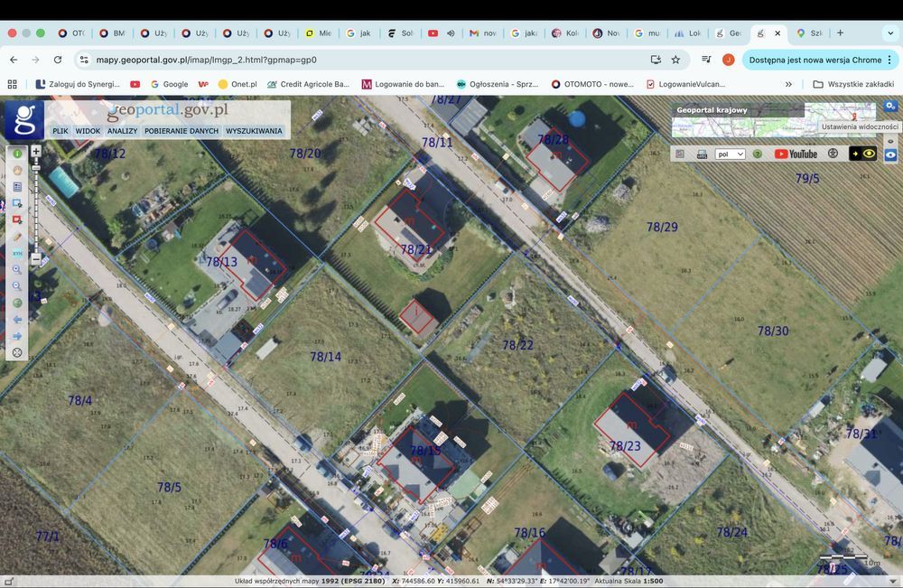Image resolution: width=903 pixels, height=588 pixels.
Task: Activate magnifier zoom-out tool
Action: pyautogui.click(x=17, y=286)
